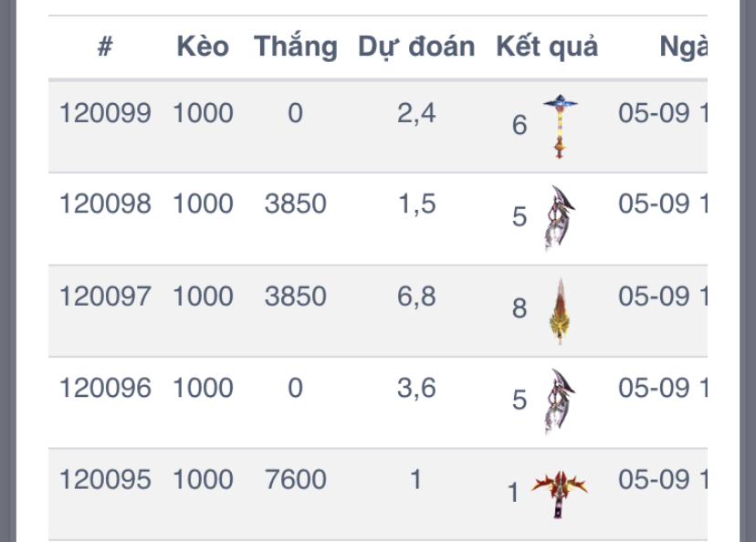The image size is (756, 542).
Task: Click the hammer weapon icon in row 120099
Action: click(558, 126)
